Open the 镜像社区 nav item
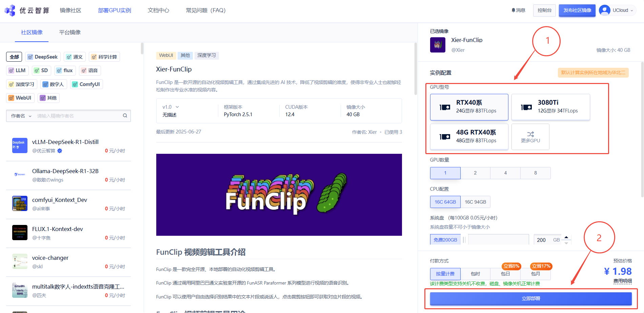The image size is (644, 313). pos(71,11)
